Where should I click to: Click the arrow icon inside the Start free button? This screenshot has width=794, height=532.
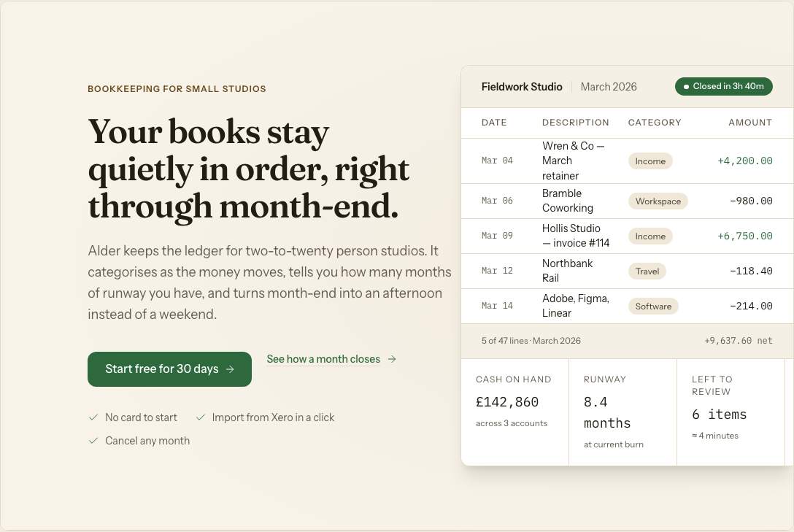coord(230,369)
